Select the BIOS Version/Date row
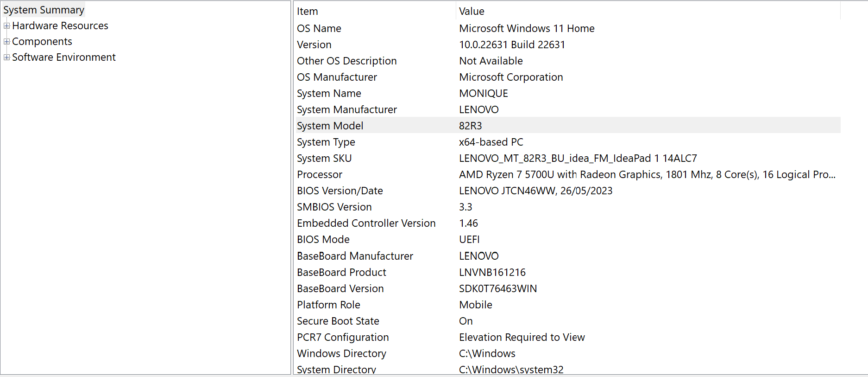The image size is (868, 377). [340, 191]
